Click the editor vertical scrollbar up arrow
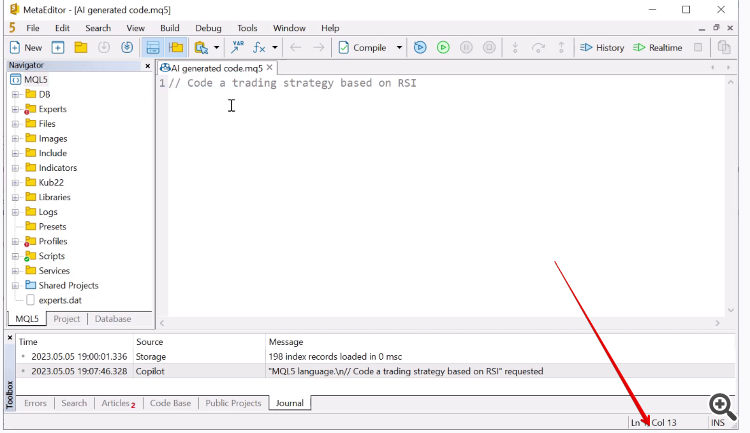750x433 pixels. click(x=730, y=82)
